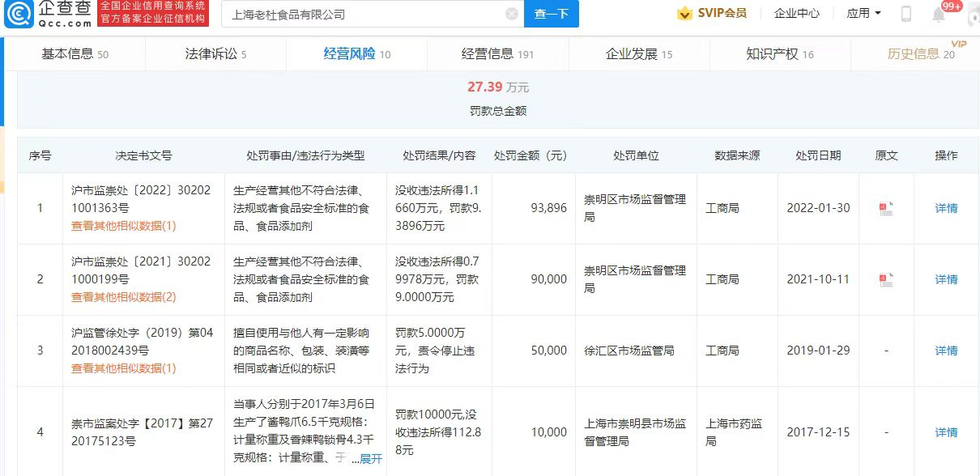This screenshot has width=980, height=476.
Task: Click 处罚金额（元） column header
Action: 531,155
